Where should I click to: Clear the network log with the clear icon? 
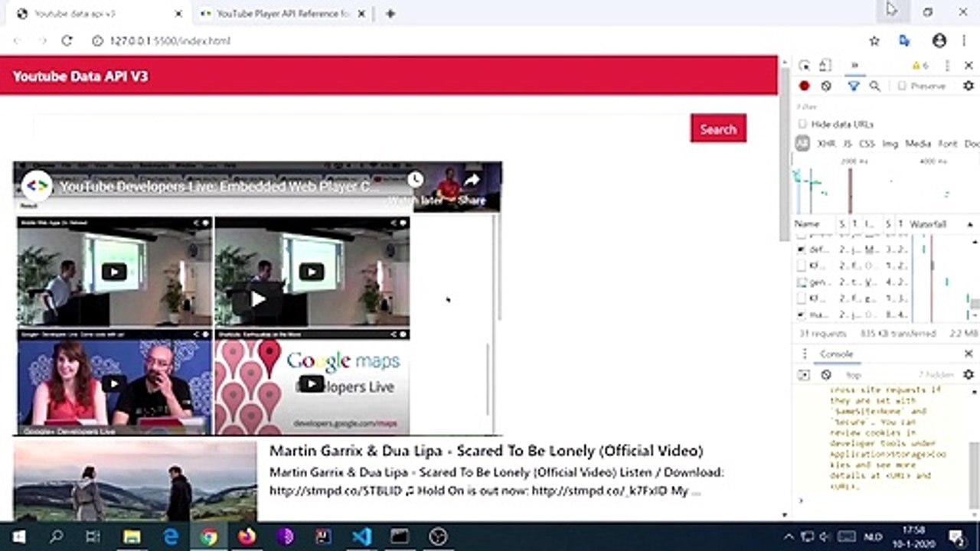point(826,86)
